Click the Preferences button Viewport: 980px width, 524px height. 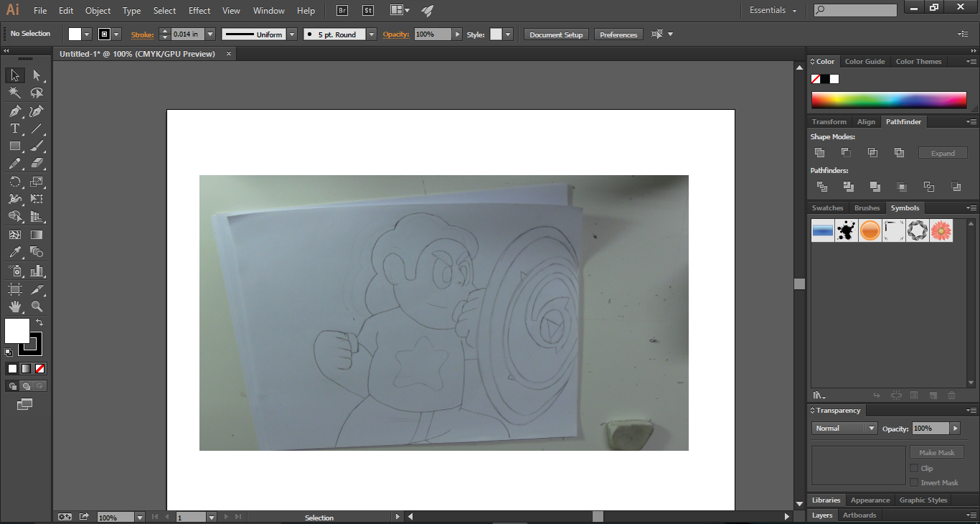pos(618,34)
